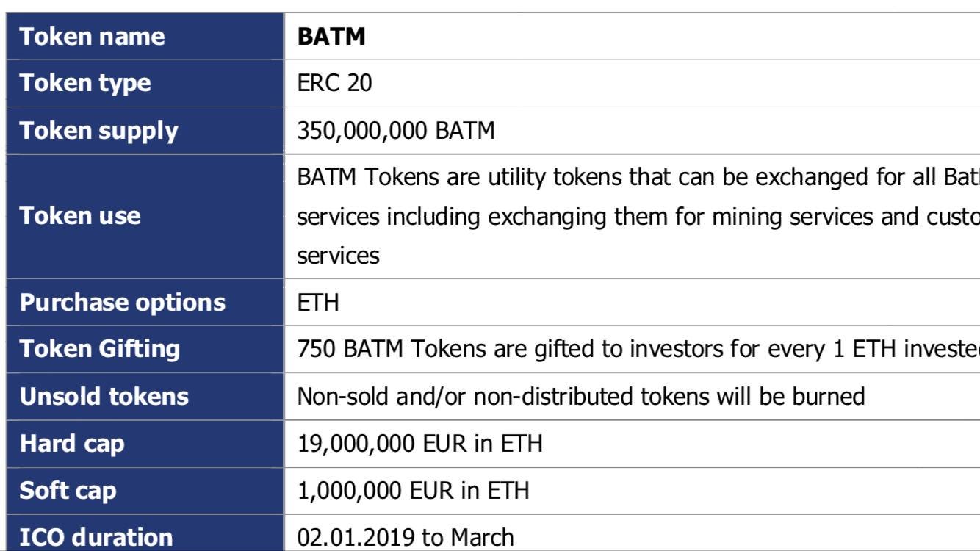Click the Purchase options label
Viewport: 980px width, 551px height.
click(x=123, y=303)
